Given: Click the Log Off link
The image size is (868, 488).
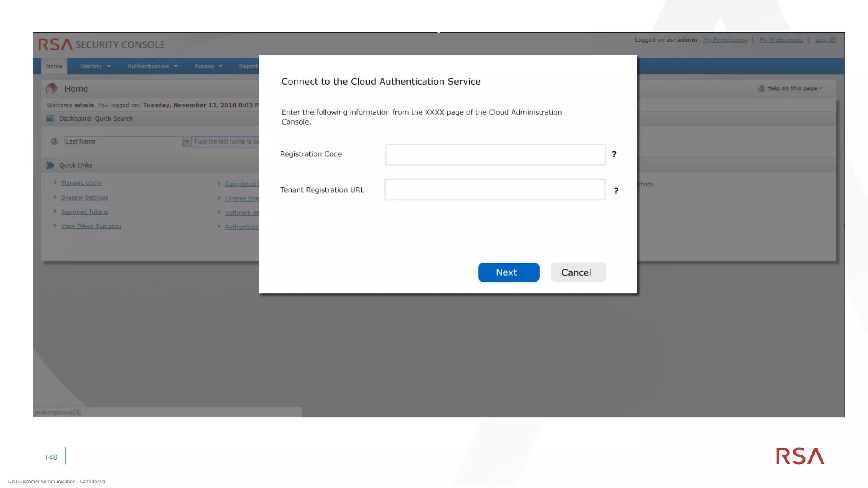Looking at the screenshot, I should pyautogui.click(x=826, y=40).
